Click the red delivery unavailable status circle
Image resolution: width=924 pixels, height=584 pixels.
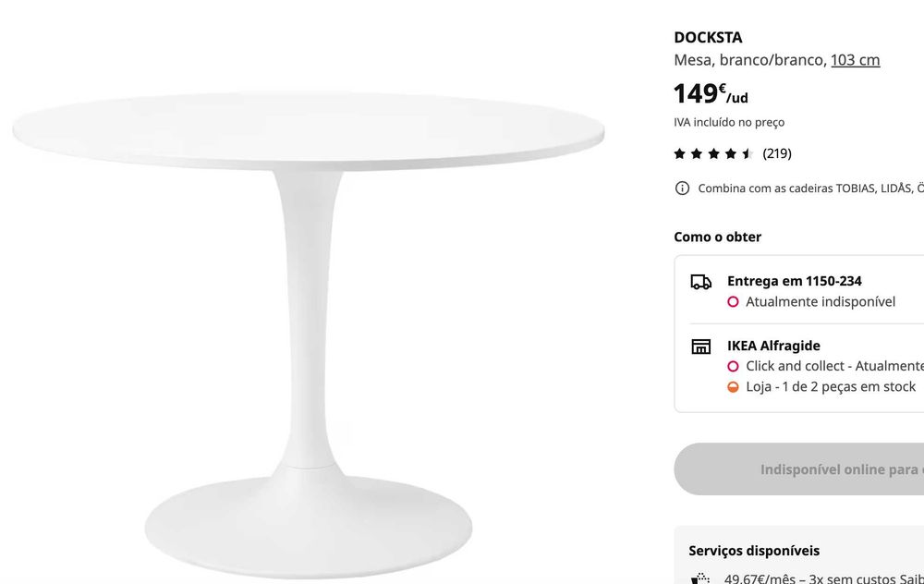coord(734,302)
